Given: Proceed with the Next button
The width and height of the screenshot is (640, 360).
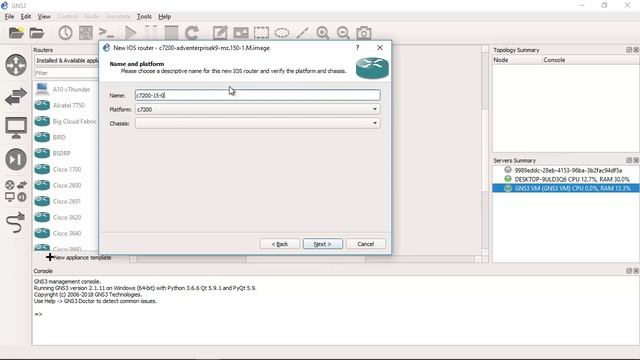Looking at the screenshot, I should [323, 244].
